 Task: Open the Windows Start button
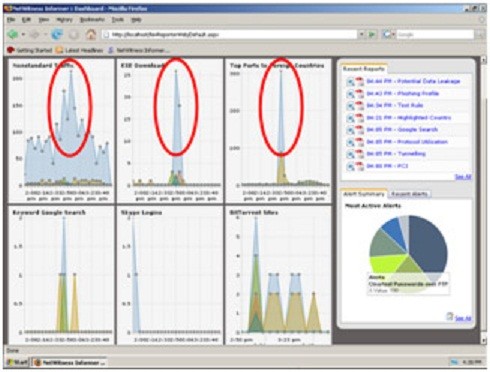tap(18, 363)
